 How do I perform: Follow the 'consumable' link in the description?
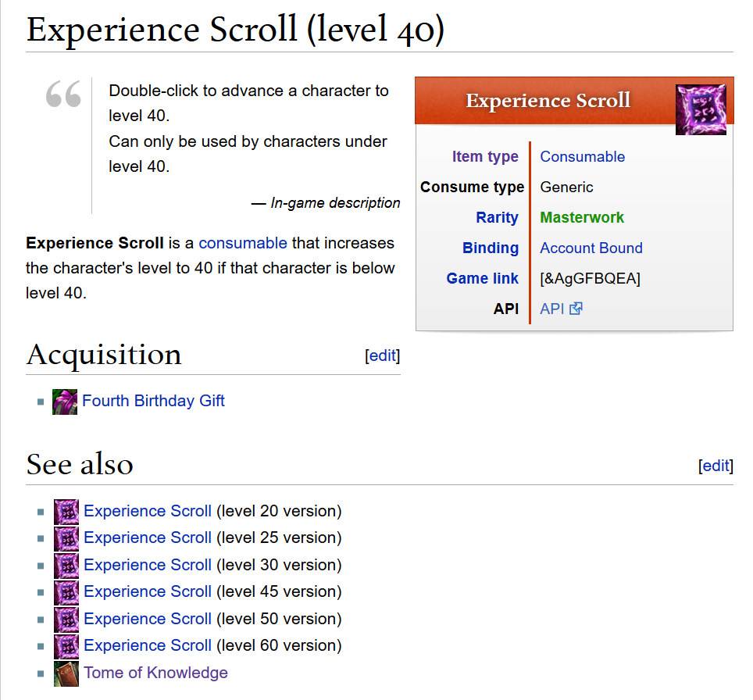coord(243,242)
